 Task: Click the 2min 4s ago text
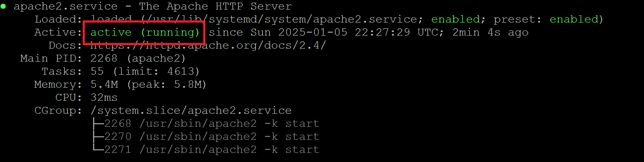coord(490,33)
